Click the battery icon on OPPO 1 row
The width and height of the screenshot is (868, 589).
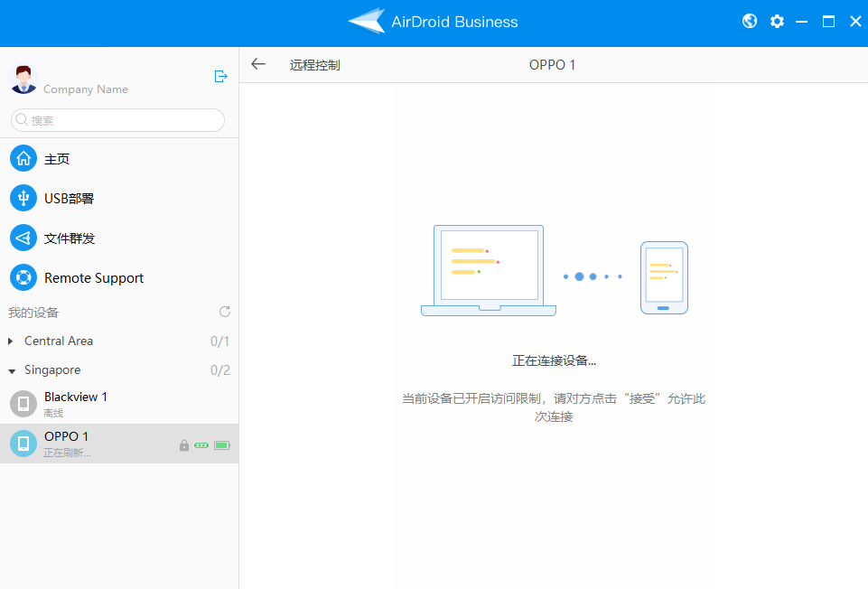click(222, 445)
